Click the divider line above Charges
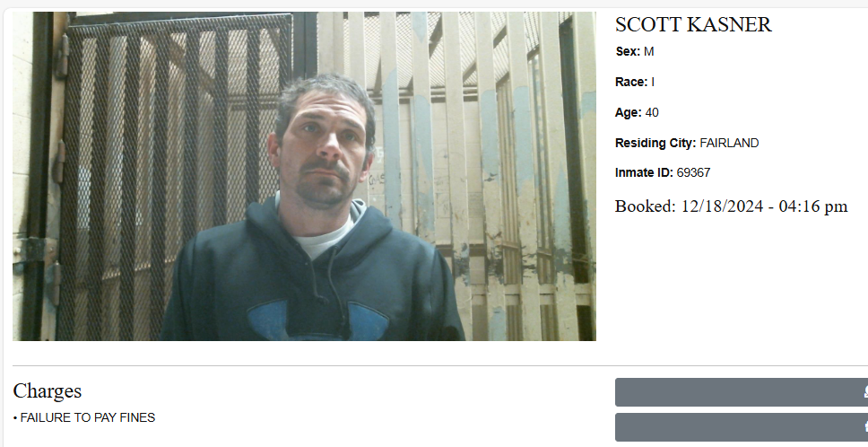 pyautogui.click(x=440, y=365)
